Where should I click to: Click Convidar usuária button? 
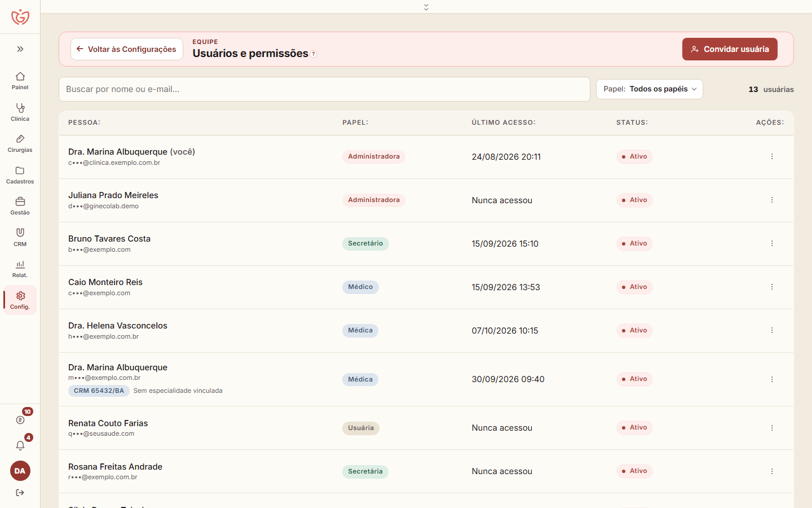(x=730, y=49)
